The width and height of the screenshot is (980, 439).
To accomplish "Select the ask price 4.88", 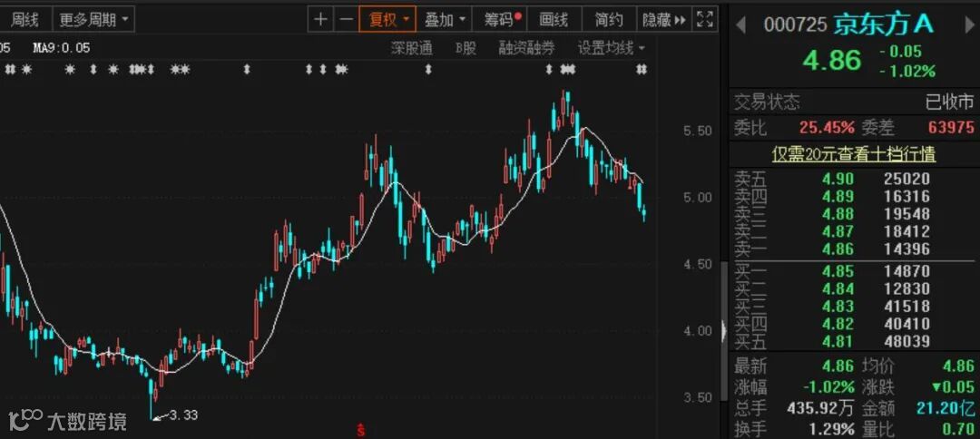I will point(838,213).
